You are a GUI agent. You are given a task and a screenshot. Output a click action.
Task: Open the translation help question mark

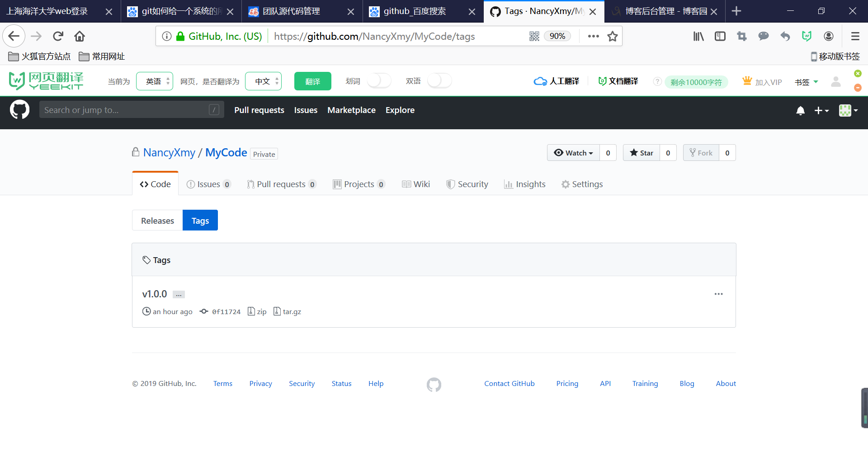click(x=657, y=81)
